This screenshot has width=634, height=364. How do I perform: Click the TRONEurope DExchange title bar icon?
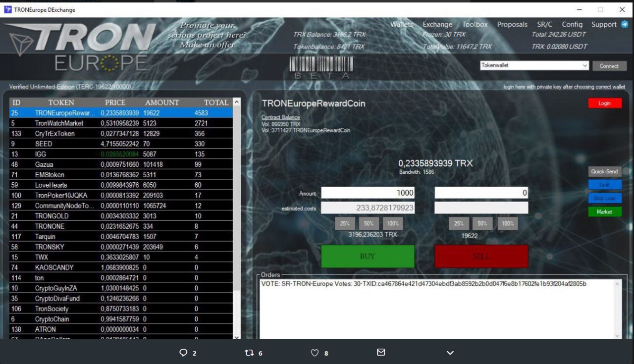click(x=8, y=9)
